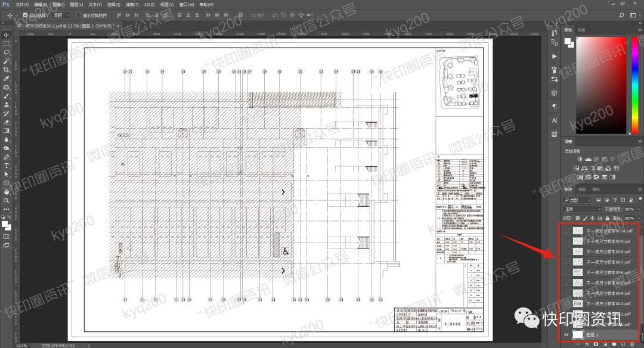Select the Clone Stamp tool
The height and width of the screenshot is (348, 644).
pos(6,105)
